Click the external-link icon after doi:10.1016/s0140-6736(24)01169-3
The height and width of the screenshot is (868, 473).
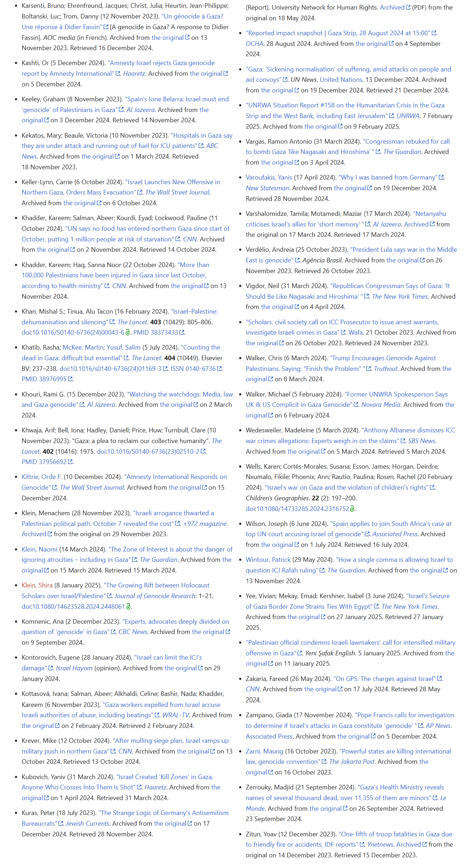pos(165,369)
